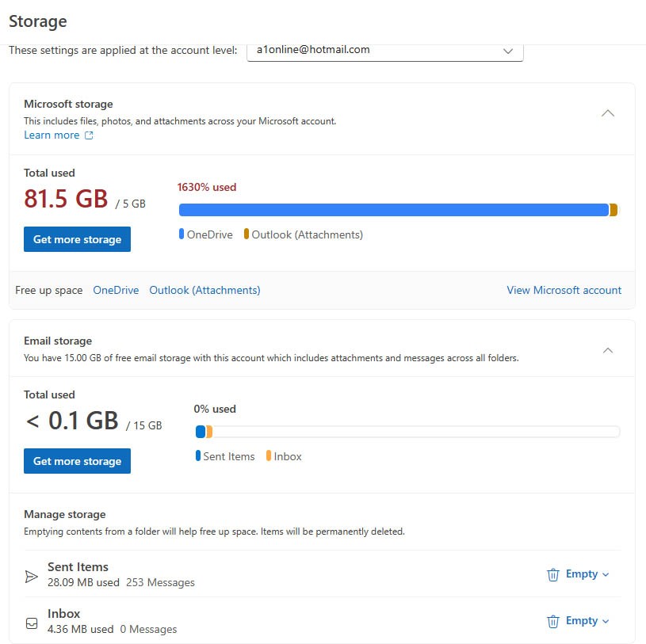Viewport: 646px width, 644px height.
Task: Click the orange Inbox legend marker
Action: pos(270,456)
